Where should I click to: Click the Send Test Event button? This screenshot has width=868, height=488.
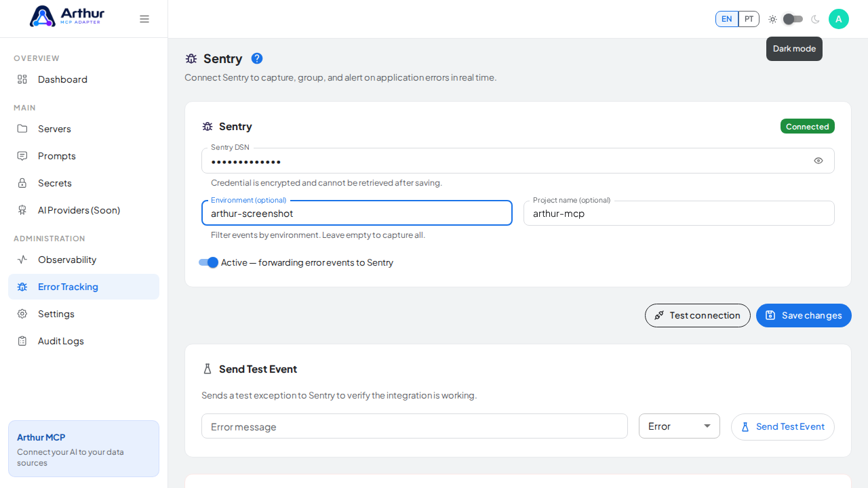click(783, 427)
